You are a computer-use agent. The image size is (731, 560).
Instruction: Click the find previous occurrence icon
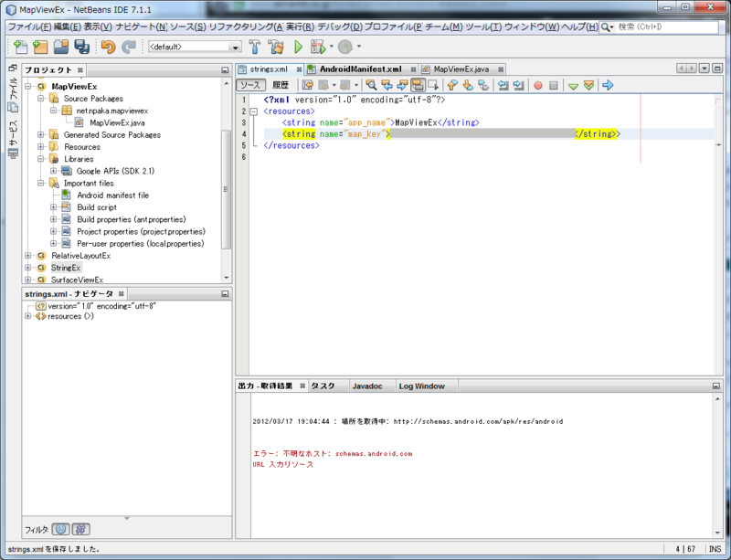(387, 85)
